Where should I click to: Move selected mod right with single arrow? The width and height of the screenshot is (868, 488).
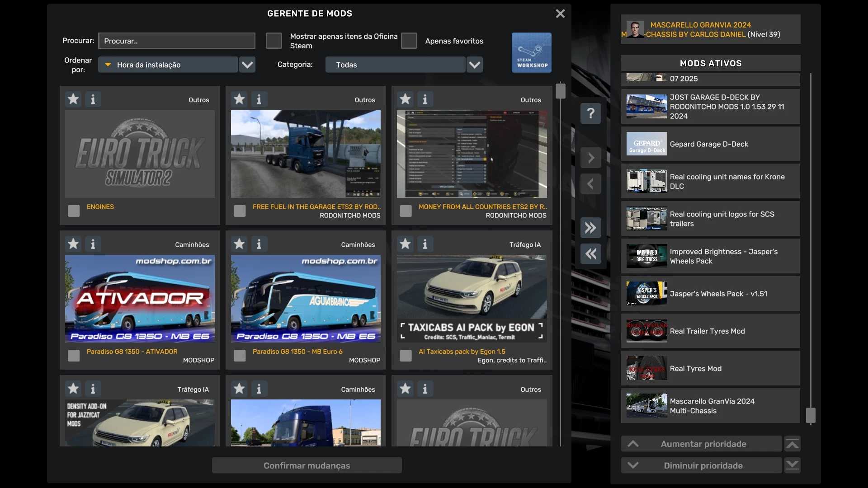pyautogui.click(x=590, y=158)
